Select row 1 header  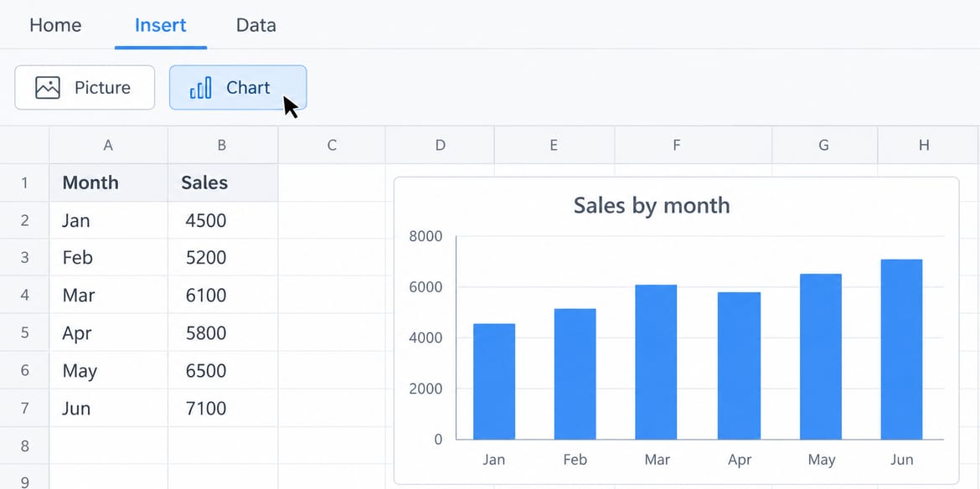(24, 183)
